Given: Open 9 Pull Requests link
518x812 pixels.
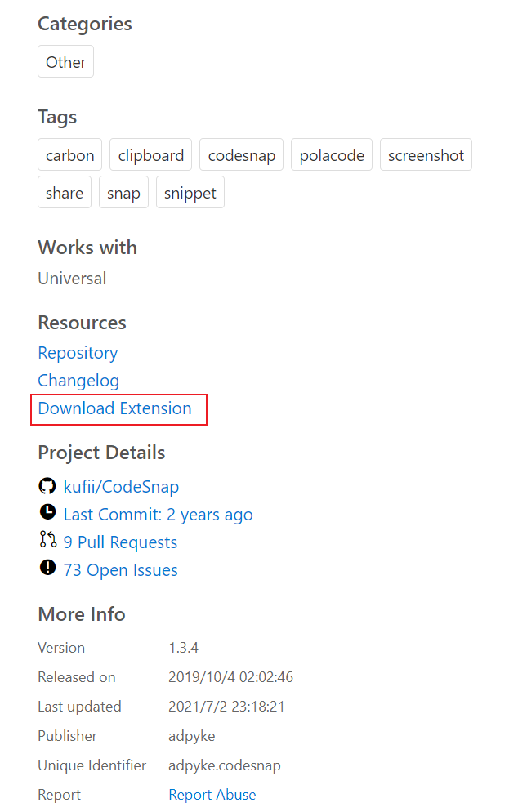Looking at the screenshot, I should pyautogui.click(x=120, y=542).
